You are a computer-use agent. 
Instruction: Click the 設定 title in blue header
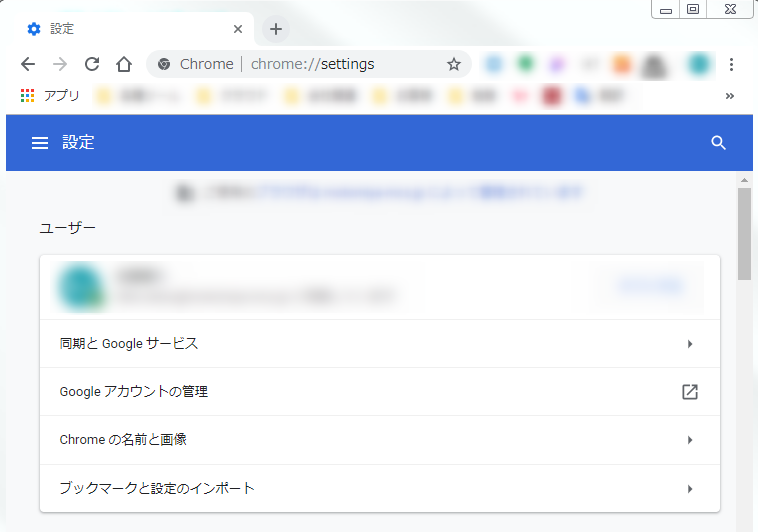(78, 142)
